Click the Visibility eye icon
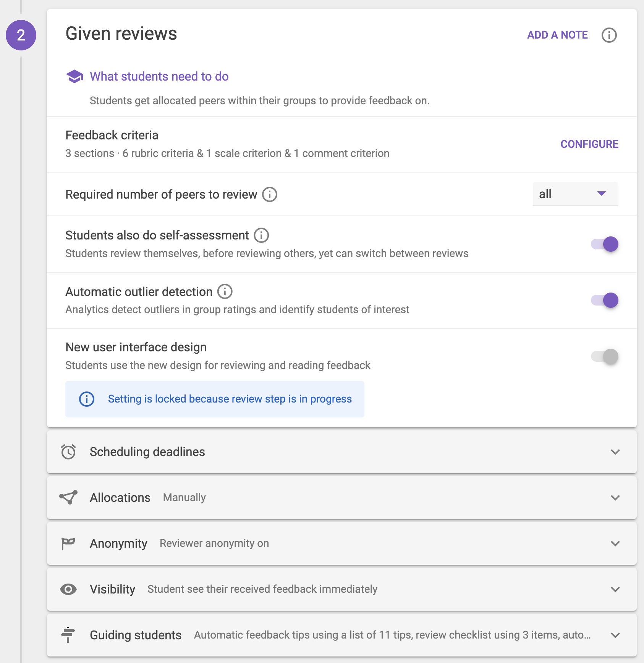The height and width of the screenshot is (663, 644). pyautogui.click(x=68, y=589)
